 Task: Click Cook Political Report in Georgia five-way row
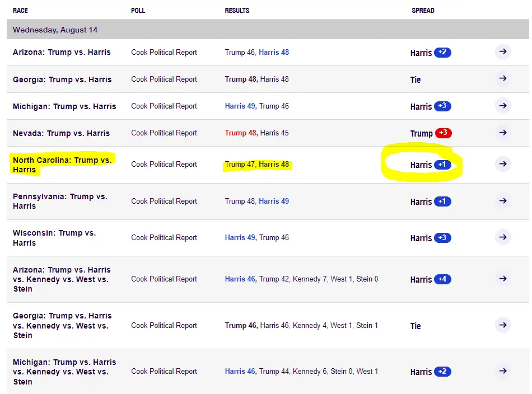point(164,326)
